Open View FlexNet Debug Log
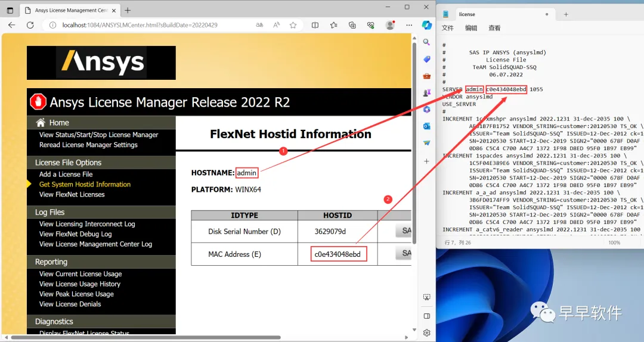This screenshot has width=644, height=342. [76, 234]
